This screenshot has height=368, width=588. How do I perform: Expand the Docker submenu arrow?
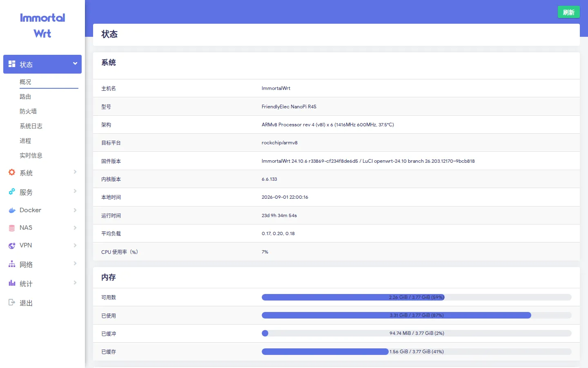coord(75,210)
